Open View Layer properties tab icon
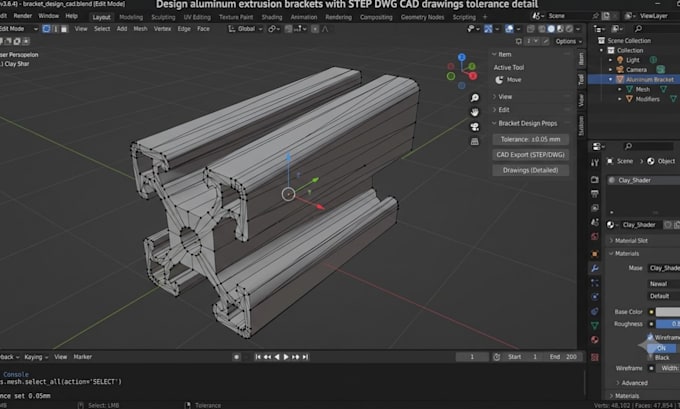Viewport: 680px width, 409px height. [595, 208]
